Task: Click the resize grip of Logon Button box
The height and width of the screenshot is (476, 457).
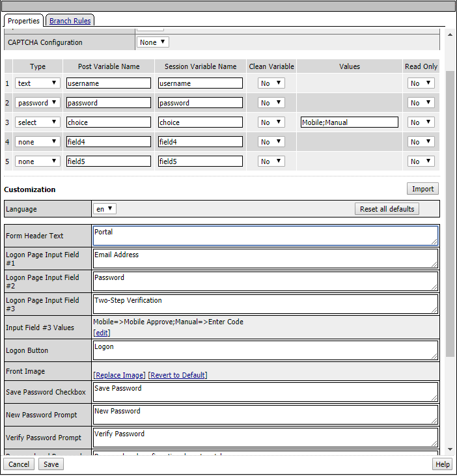Action: click(x=434, y=356)
